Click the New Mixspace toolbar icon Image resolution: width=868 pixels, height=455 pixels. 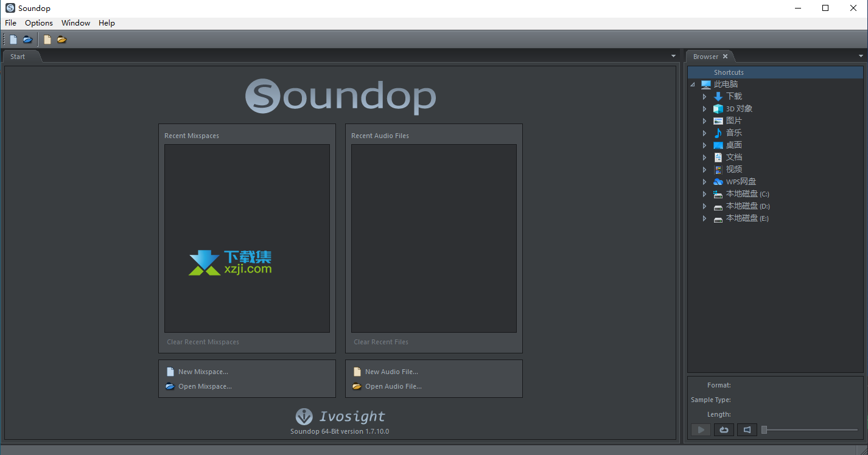(x=13, y=40)
